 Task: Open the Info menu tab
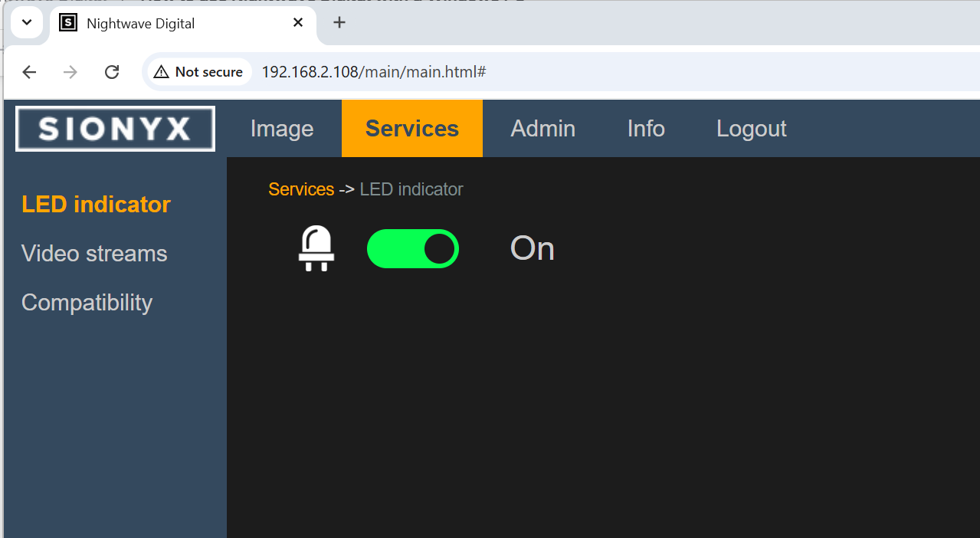coord(646,129)
